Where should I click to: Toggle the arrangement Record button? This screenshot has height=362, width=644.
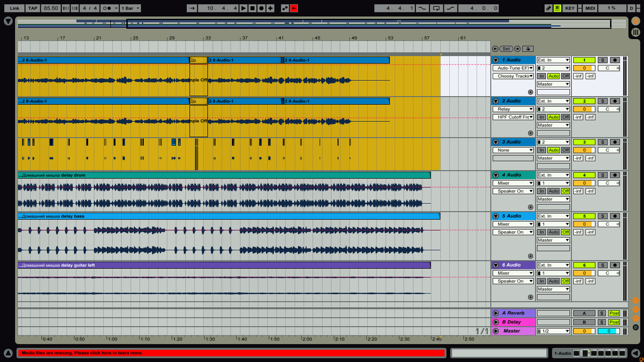coord(261,8)
